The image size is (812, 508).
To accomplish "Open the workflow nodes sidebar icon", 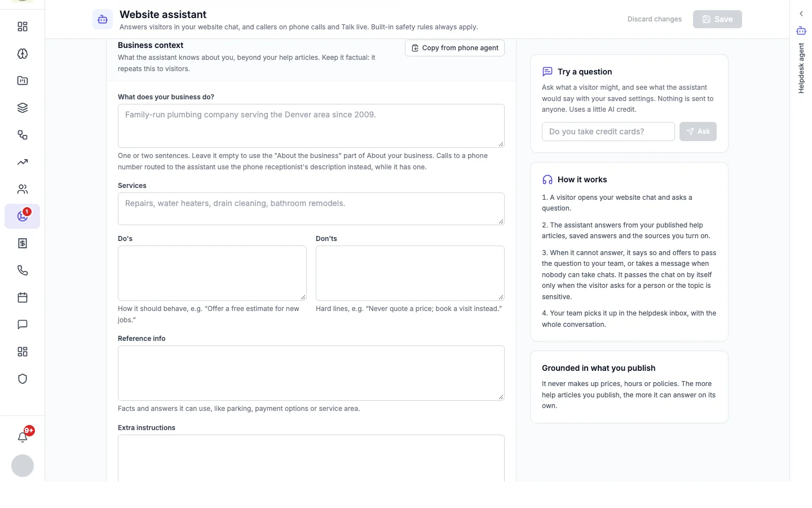I will 23,135.
